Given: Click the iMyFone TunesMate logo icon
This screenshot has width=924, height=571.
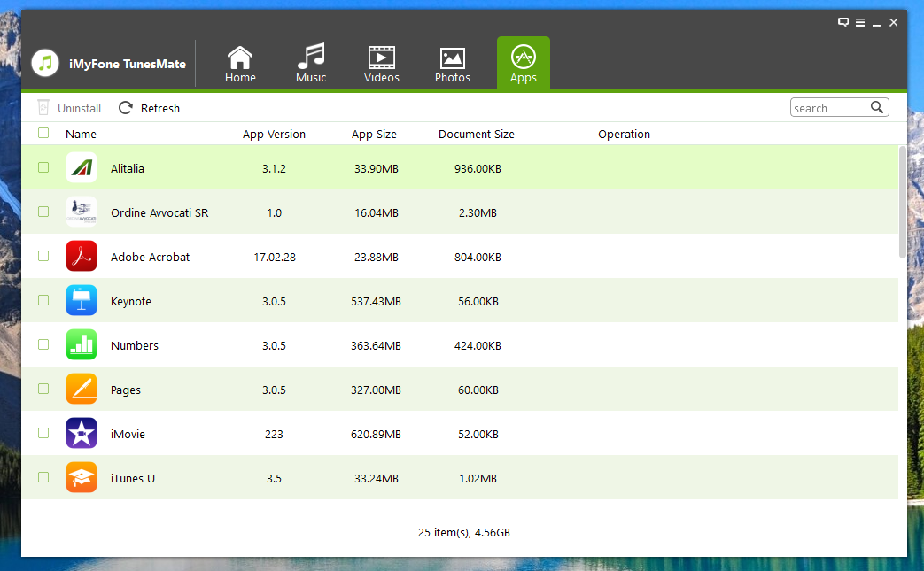Looking at the screenshot, I should pos(45,63).
